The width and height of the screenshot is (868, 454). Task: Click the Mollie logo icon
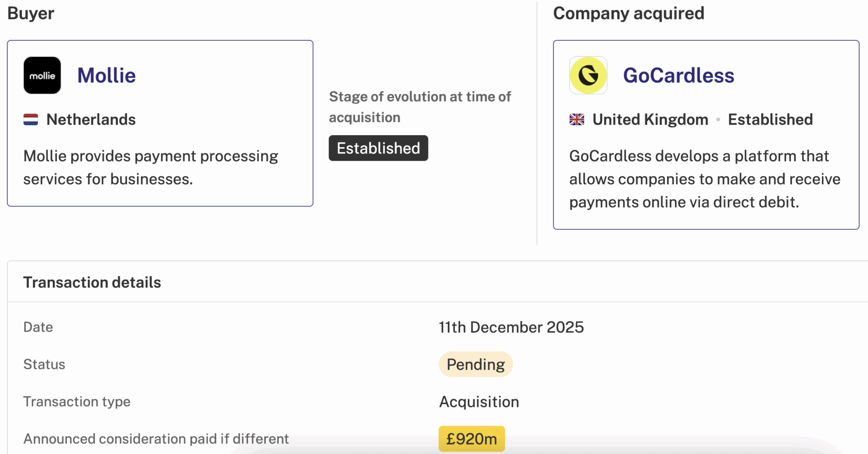click(x=42, y=75)
